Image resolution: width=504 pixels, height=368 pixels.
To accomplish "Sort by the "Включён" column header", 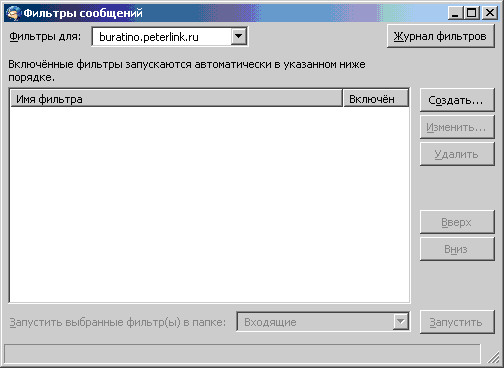I will coord(376,99).
